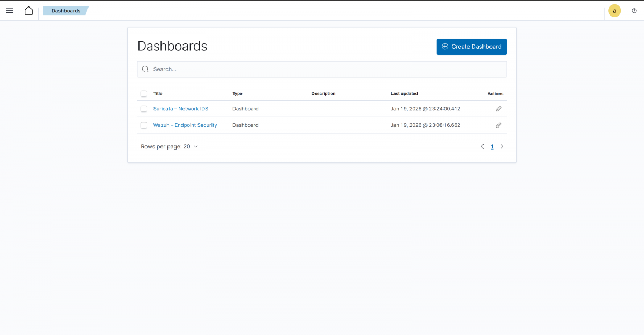
Task: Click into the dashboard search field
Action: click(x=322, y=69)
